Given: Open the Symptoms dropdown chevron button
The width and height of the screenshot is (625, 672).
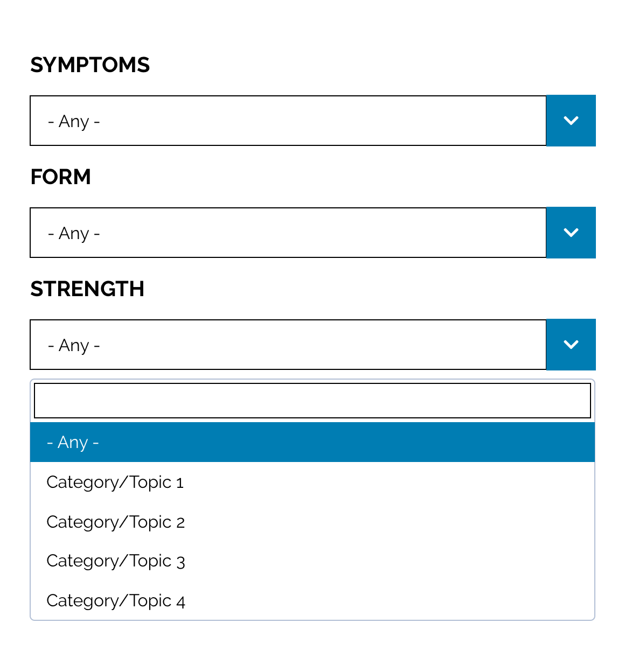Looking at the screenshot, I should [571, 121].
